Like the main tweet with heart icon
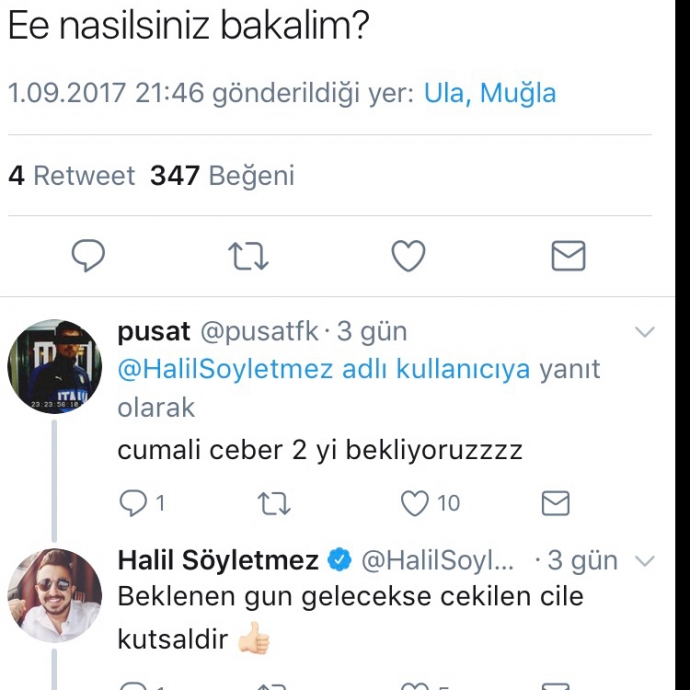690x690 pixels. 408,257
